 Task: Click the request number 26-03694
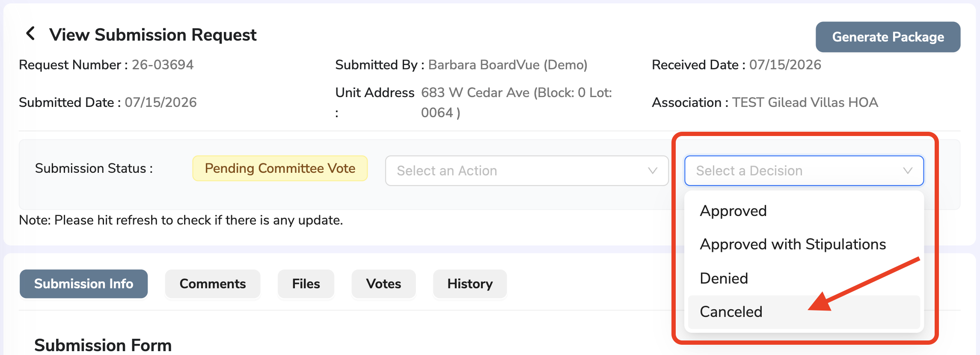click(x=163, y=65)
